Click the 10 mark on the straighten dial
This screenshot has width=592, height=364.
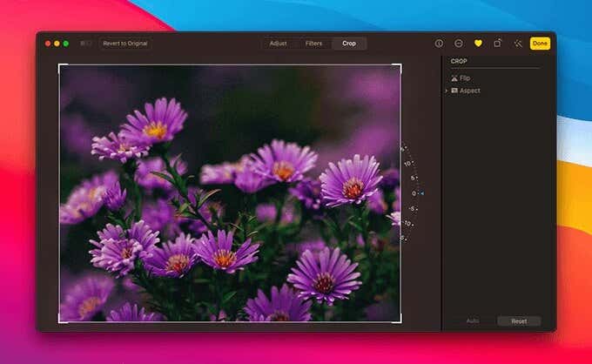point(407,164)
